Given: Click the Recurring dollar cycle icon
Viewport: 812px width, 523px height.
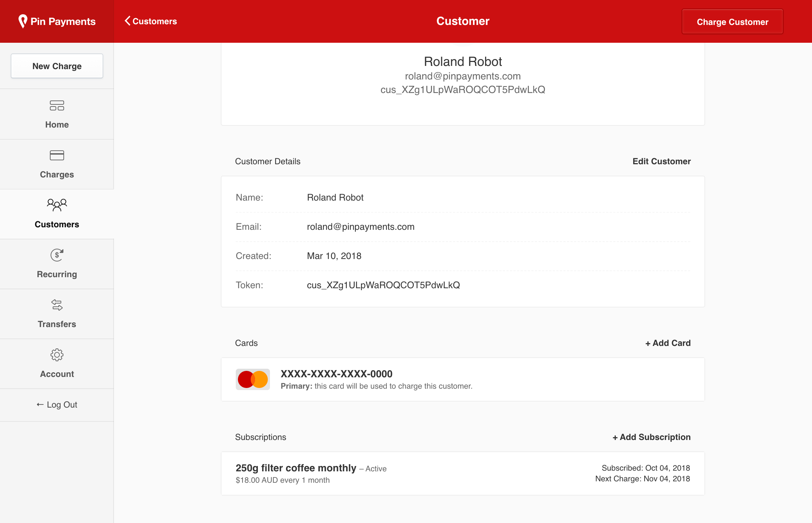Looking at the screenshot, I should coord(57,255).
